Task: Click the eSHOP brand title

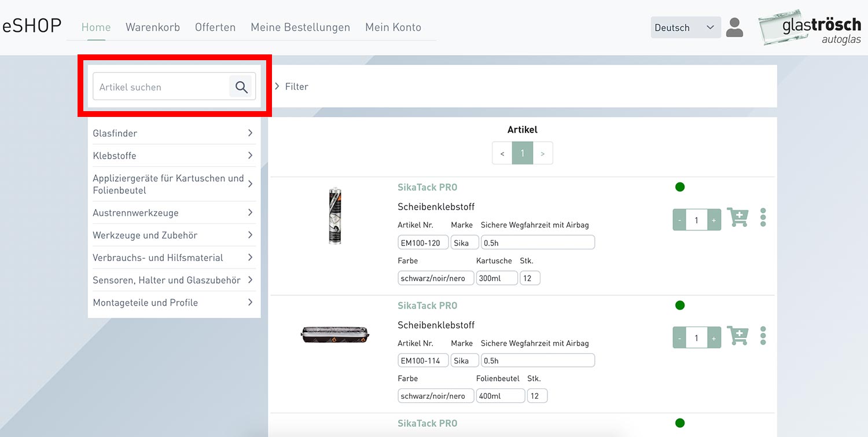Action: point(32,26)
